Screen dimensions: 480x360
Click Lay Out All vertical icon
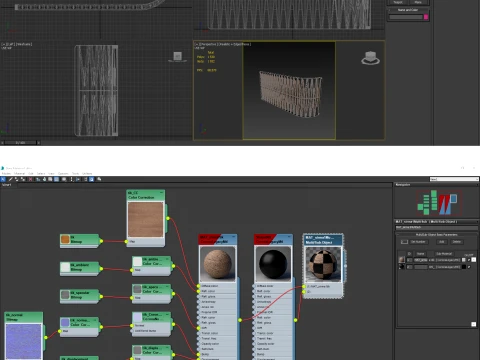tap(71, 179)
